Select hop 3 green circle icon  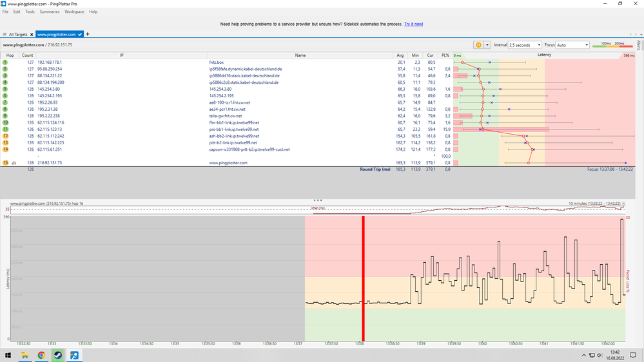tap(5, 75)
